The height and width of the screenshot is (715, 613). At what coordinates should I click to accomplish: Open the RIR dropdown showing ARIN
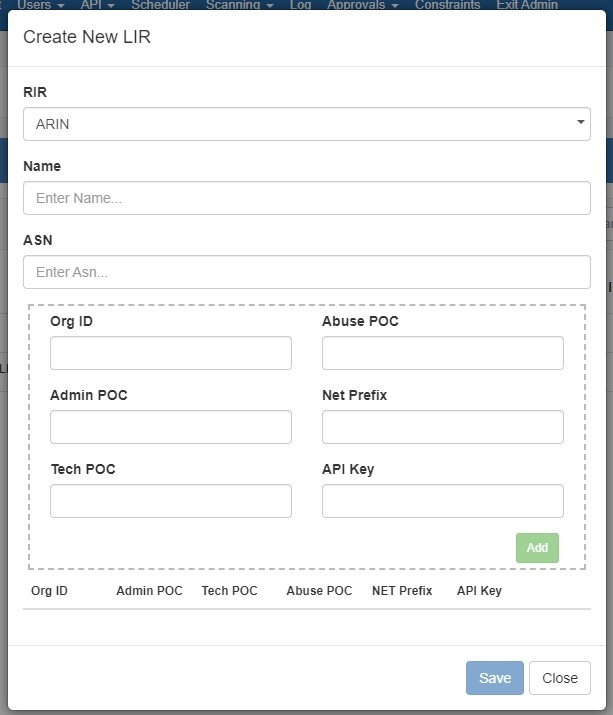point(306,124)
